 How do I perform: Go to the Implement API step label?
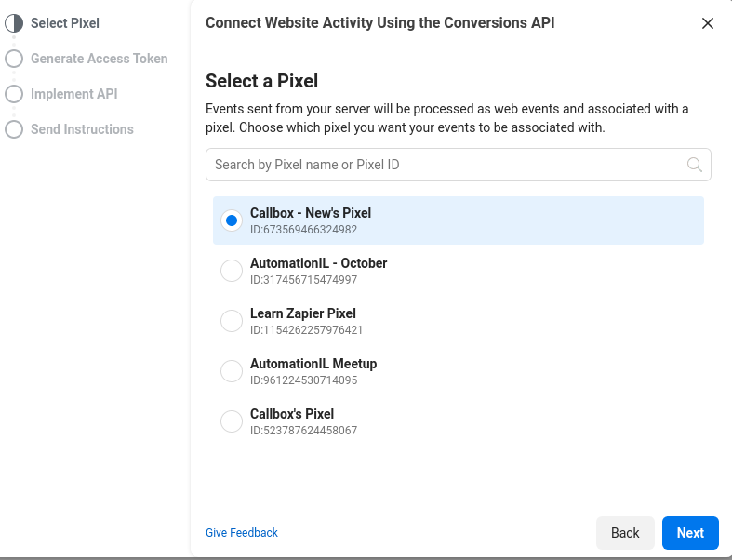point(73,94)
